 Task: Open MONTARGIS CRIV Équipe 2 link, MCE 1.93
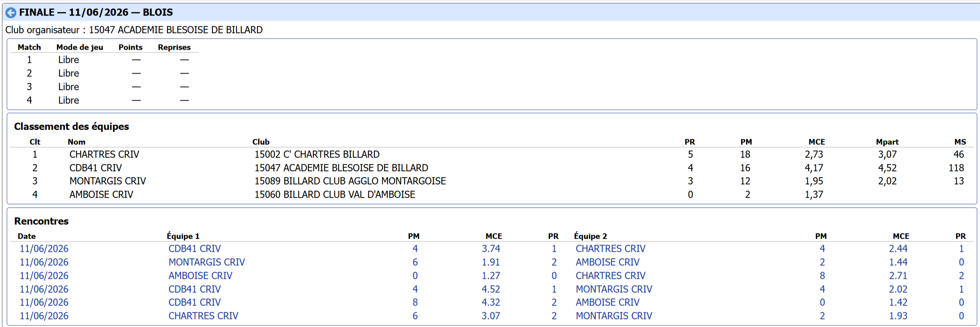tap(614, 316)
